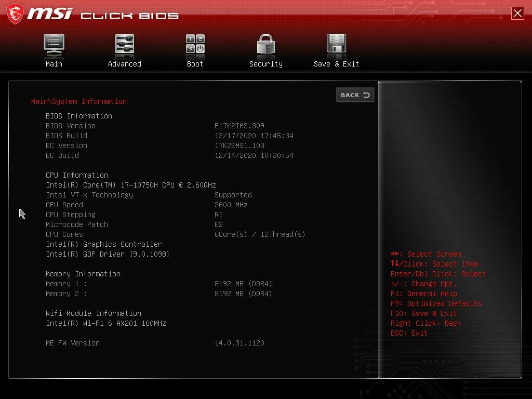Click the Intel Wi-Fi 6 AX201 160MHz line
The height and width of the screenshot is (399, 532).
(106, 323)
